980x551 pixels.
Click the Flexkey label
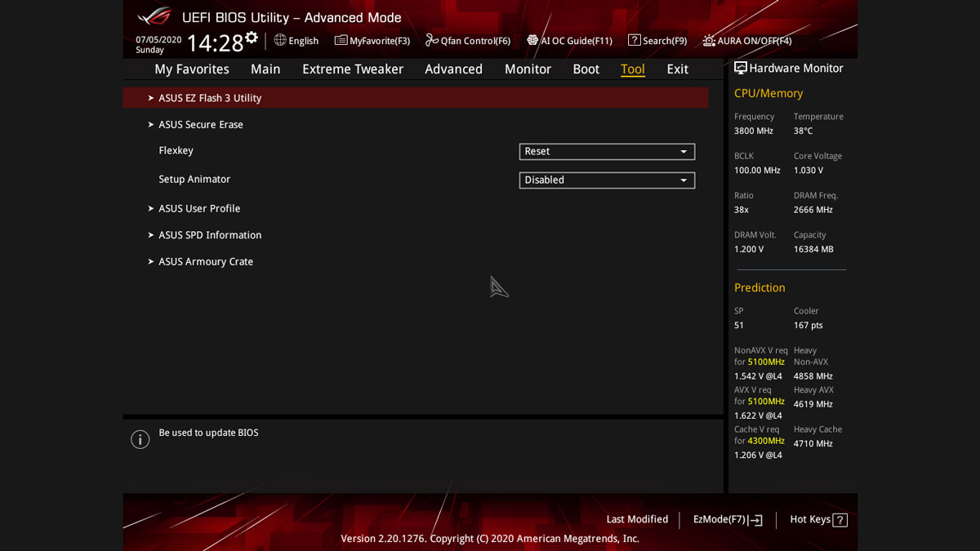[176, 151]
